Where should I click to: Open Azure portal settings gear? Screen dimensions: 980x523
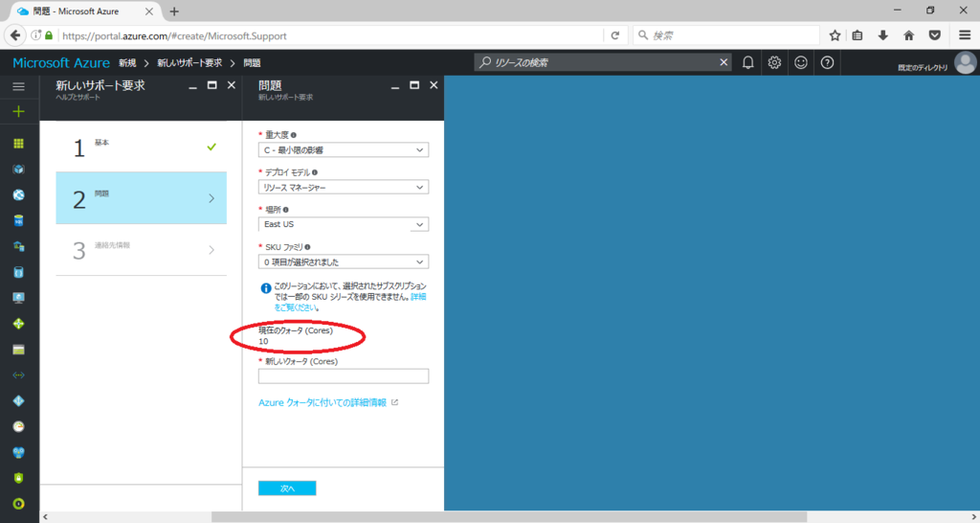point(774,62)
